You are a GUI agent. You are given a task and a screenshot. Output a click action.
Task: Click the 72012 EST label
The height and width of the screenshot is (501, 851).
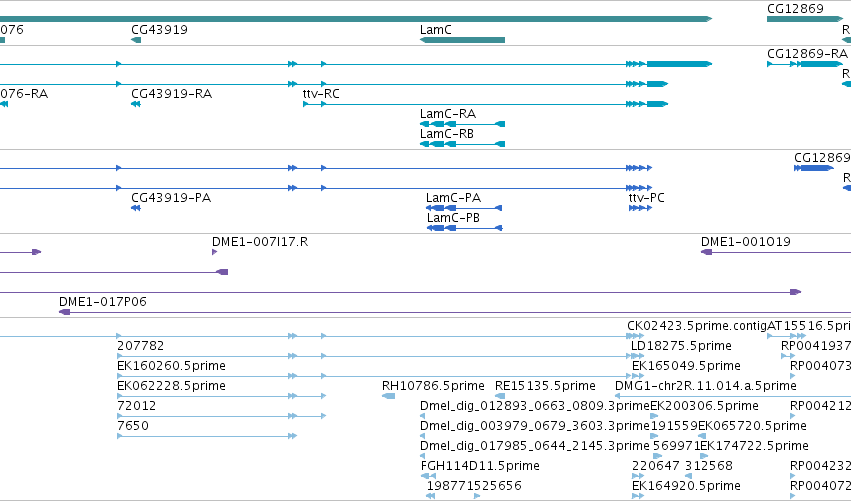[x=137, y=406]
